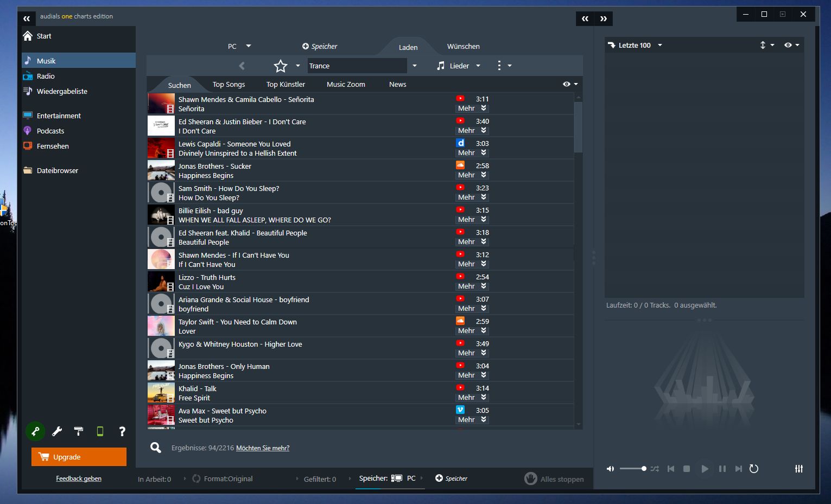The height and width of the screenshot is (504, 831).
Task: Click Deezer source icon for Lewis Capaldi
Action: point(460,143)
